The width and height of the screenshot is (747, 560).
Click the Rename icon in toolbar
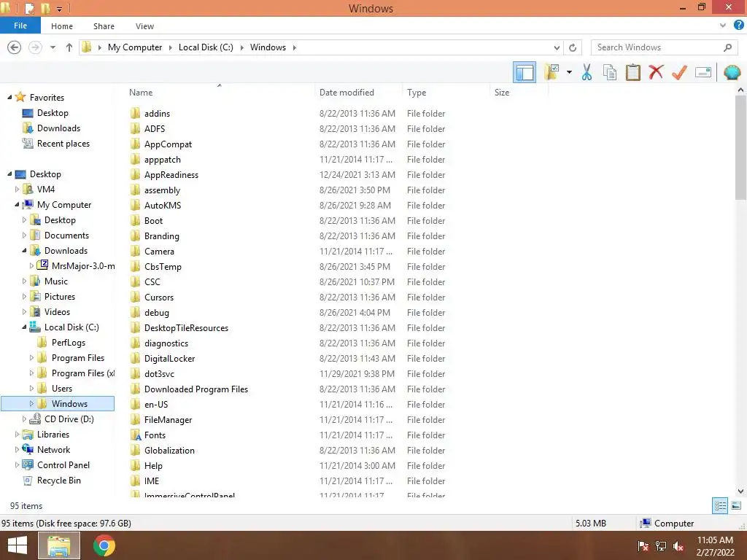click(x=703, y=72)
